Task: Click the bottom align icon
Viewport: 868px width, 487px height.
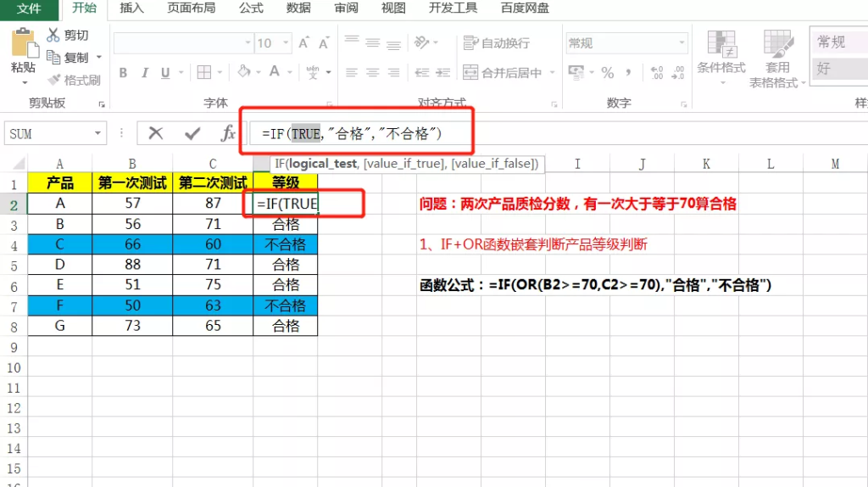Action: click(393, 44)
